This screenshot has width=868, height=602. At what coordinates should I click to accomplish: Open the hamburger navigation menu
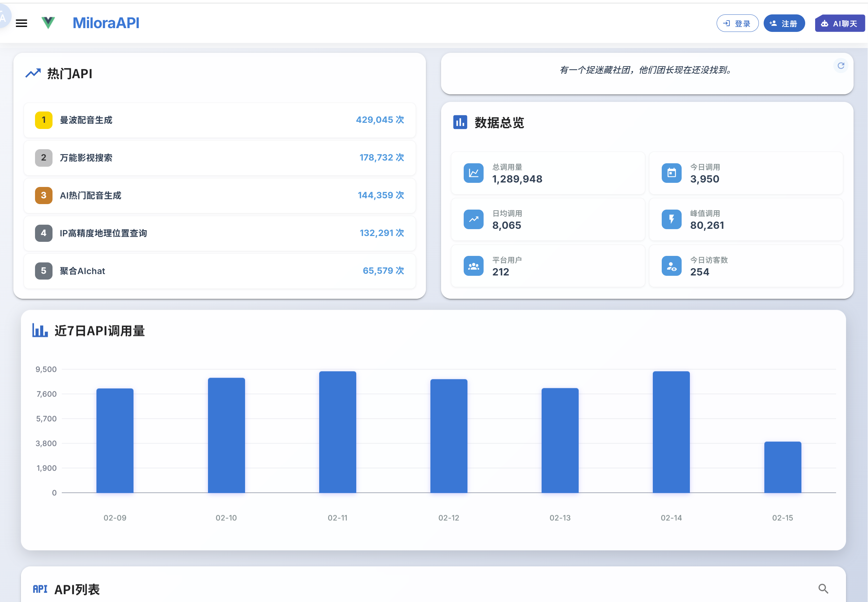(x=22, y=23)
